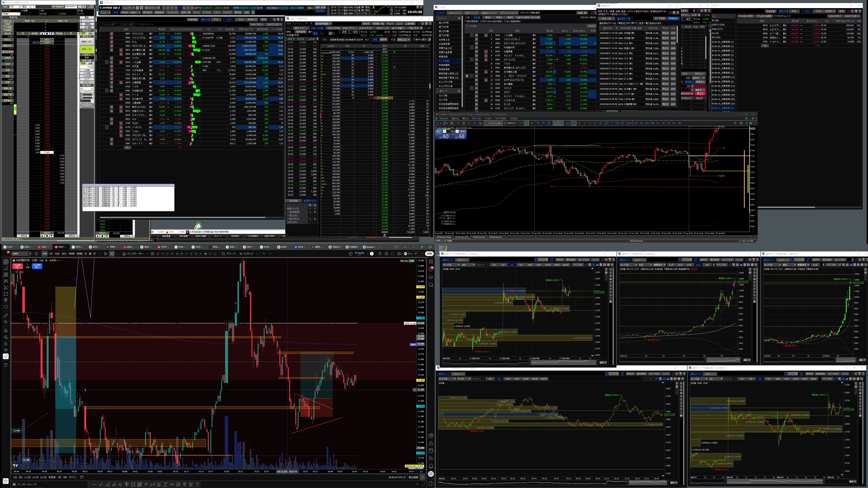Expand the 銘柄参照履歴 dropdown
The width and height of the screenshot is (868, 488).
323,24
